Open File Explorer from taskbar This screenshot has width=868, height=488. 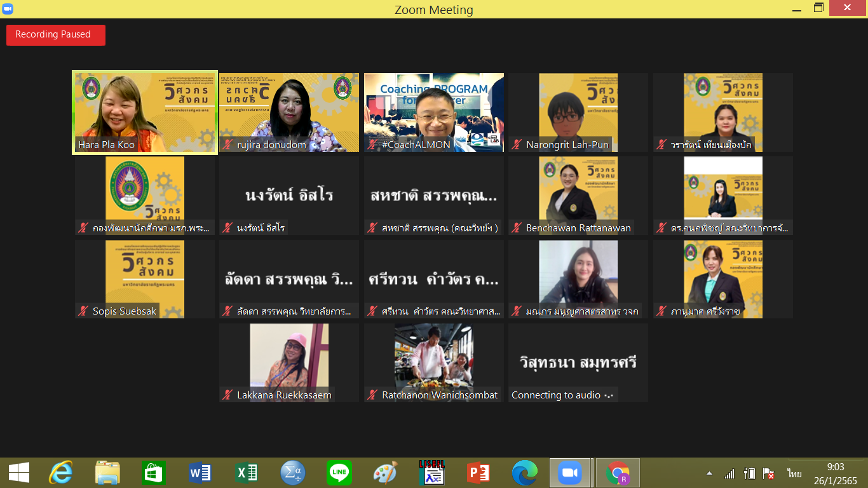coord(107,473)
